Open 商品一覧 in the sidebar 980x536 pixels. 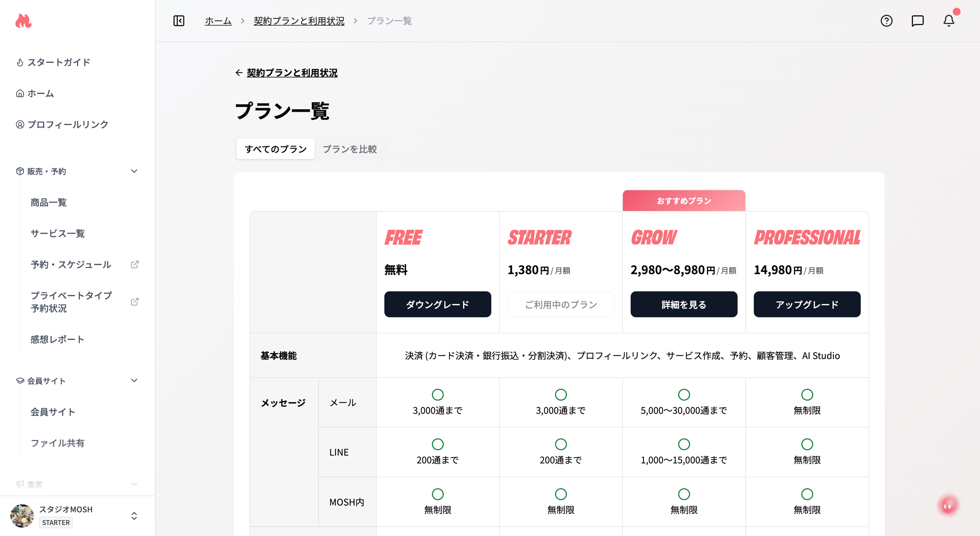pyautogui.click(x=49, y=203)
